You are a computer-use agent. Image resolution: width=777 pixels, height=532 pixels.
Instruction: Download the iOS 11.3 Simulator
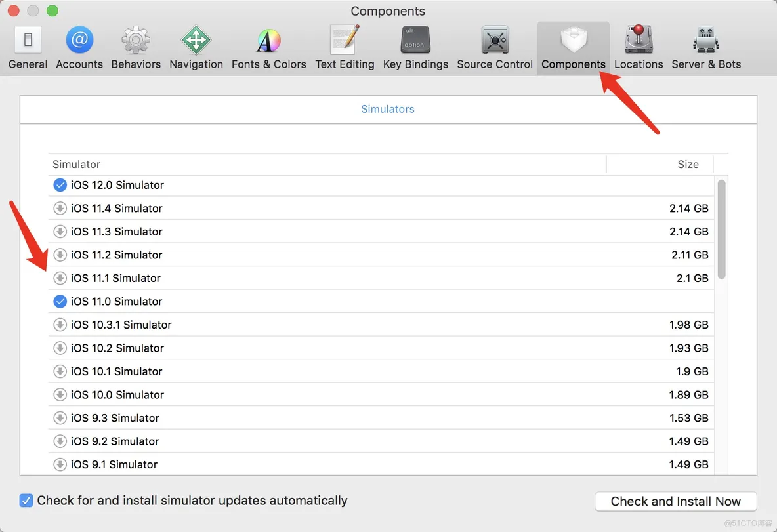coord(60,232)
